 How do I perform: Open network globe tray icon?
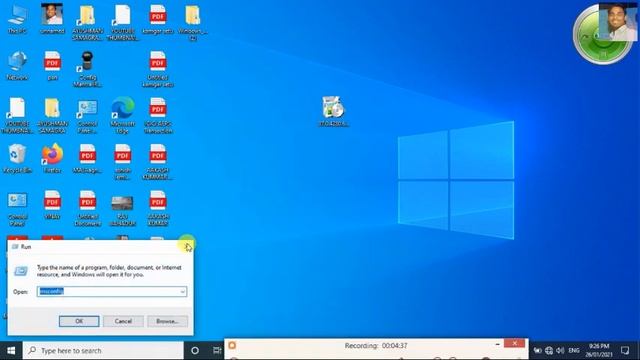pos(549,350)
